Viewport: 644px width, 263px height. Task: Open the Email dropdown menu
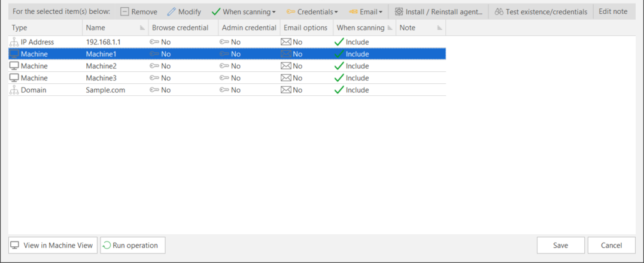[366, 11]
